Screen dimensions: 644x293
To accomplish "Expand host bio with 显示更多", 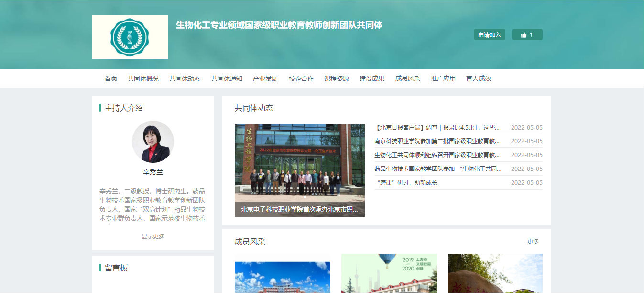I will click(153, 237).
